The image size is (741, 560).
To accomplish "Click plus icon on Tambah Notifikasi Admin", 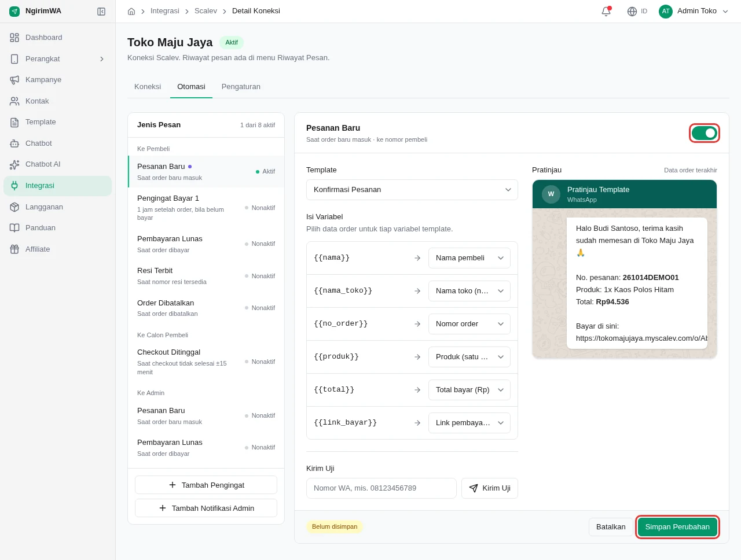I will (x=163, y=508).
